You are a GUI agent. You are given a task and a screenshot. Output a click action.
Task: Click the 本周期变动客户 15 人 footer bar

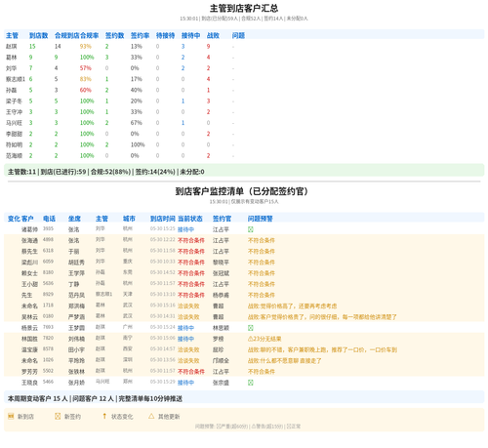pyautogui.click(x=244, y=398)
